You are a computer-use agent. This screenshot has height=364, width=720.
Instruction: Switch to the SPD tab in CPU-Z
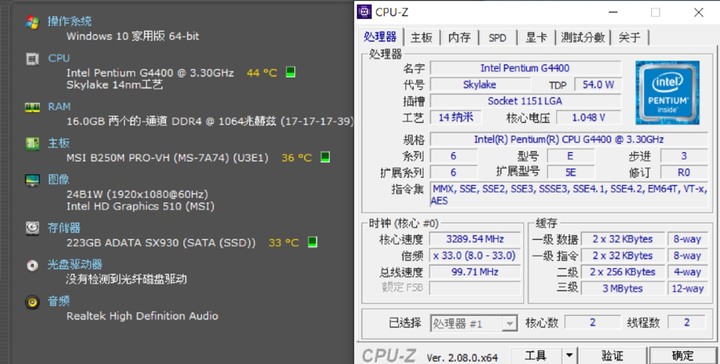click(498, 37)
